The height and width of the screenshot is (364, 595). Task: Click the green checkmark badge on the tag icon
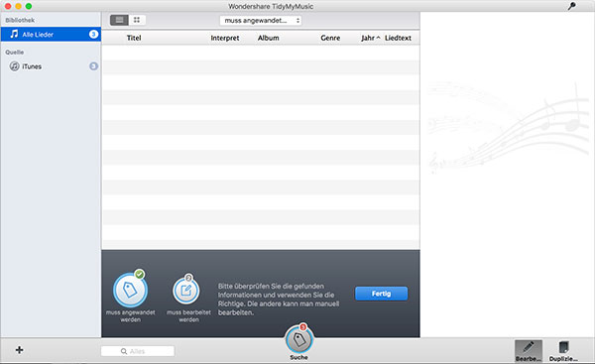(x=140, y=274)
